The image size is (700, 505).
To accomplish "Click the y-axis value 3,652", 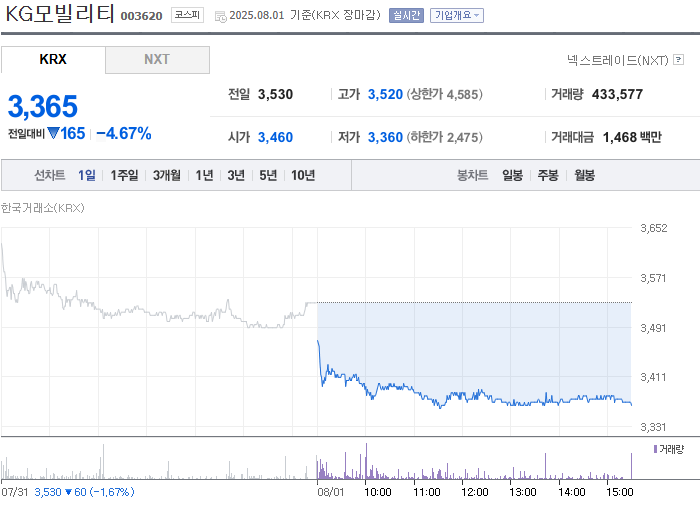I will tap(654, 228).
